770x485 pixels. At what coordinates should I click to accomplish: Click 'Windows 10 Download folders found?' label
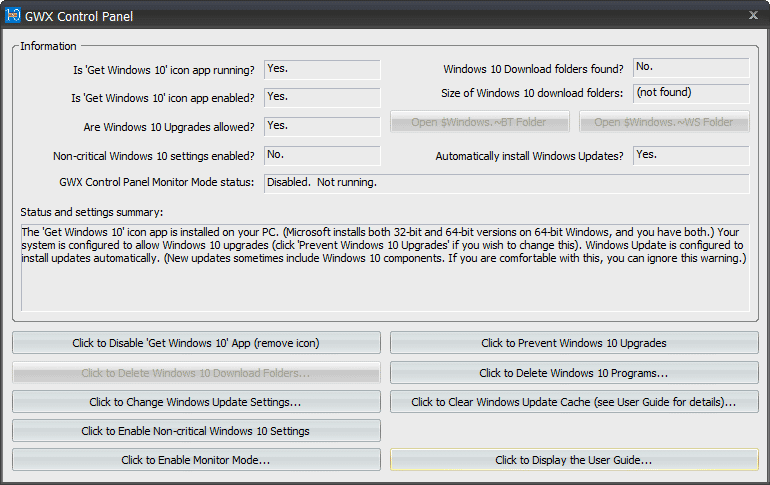click(533, 69)
